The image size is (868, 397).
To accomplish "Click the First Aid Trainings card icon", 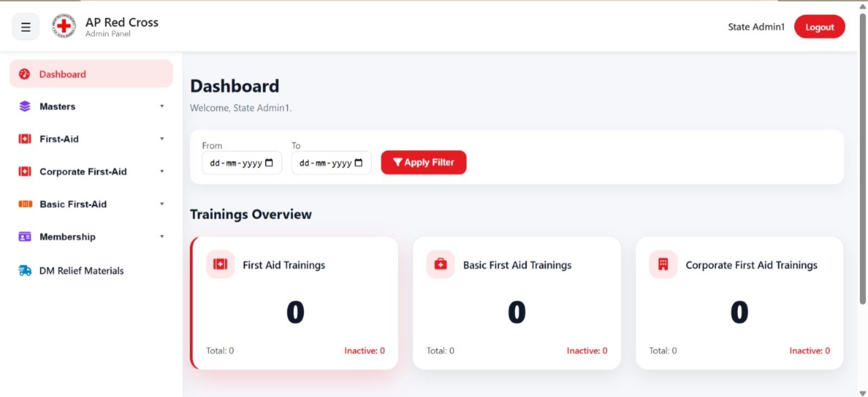I will [x=220, y=264].
